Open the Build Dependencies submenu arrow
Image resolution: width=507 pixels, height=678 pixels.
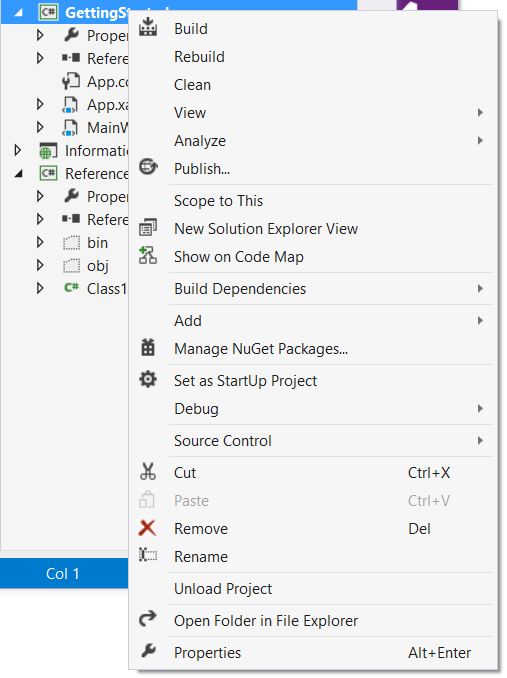tap(480, 288)
